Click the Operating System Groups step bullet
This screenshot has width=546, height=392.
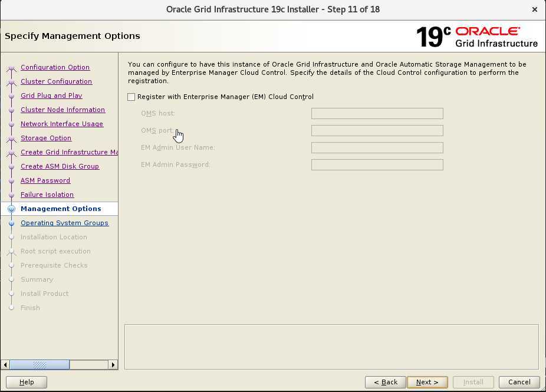point(11,223)
